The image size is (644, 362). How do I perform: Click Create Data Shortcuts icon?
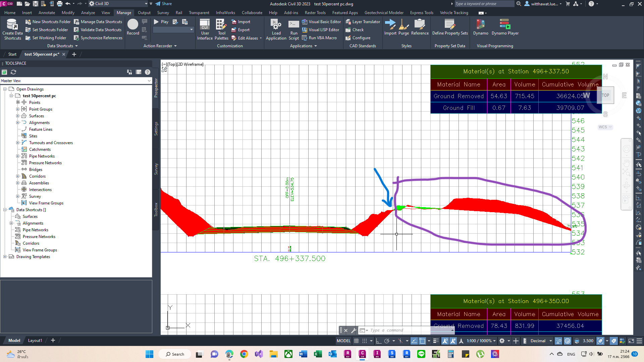point(12,29)
